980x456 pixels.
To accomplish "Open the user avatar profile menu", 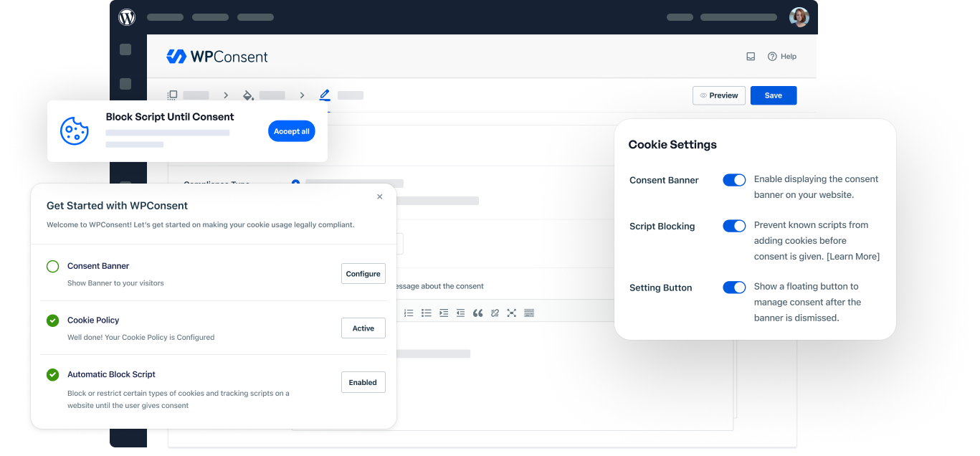I will pos(799,17).
